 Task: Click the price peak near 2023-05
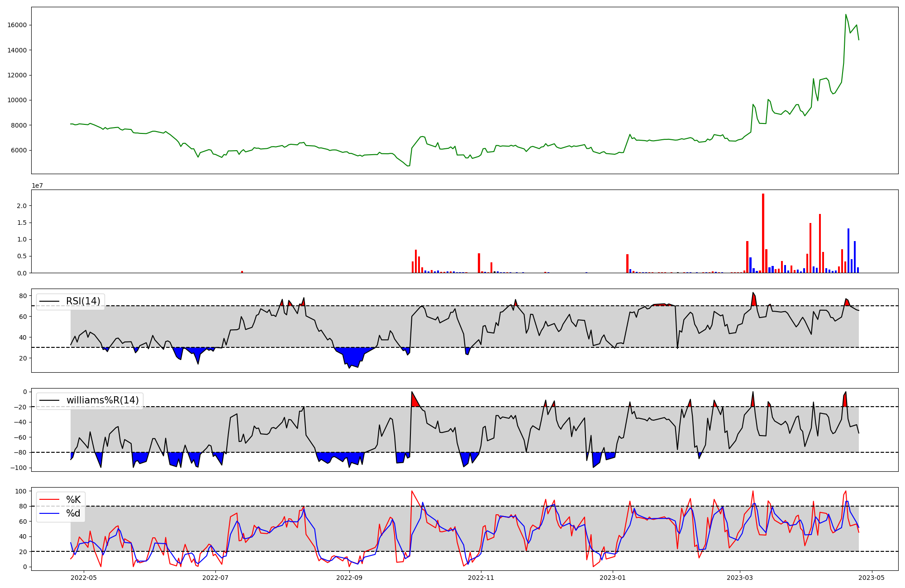[x=846, y=14]
